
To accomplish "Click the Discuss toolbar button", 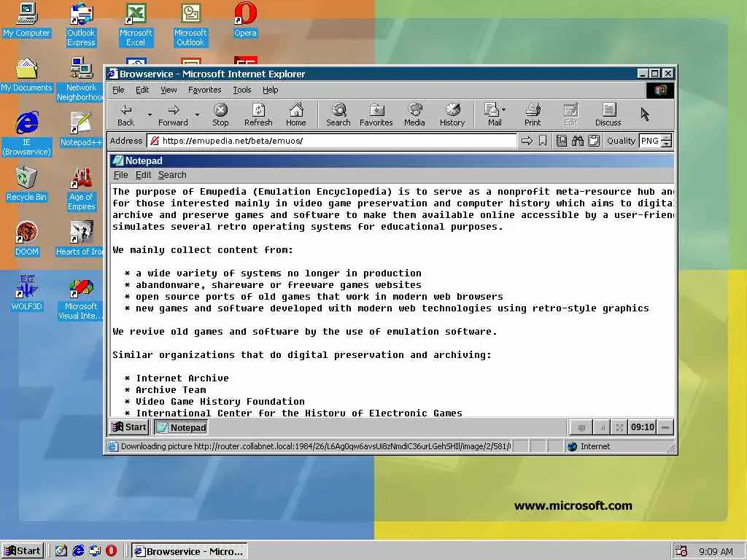I will click(608, 114).
